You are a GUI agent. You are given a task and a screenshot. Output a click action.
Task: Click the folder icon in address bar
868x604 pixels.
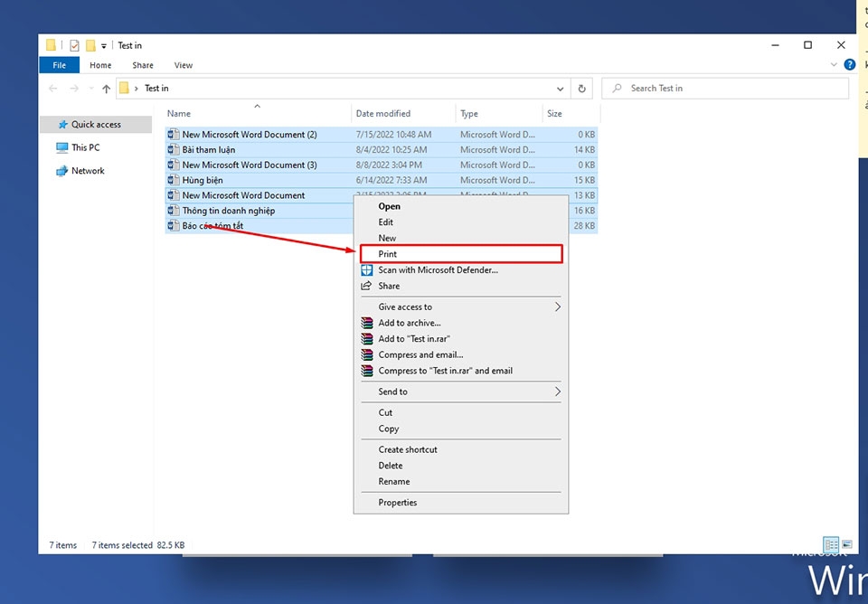click(x=125, y=88)
